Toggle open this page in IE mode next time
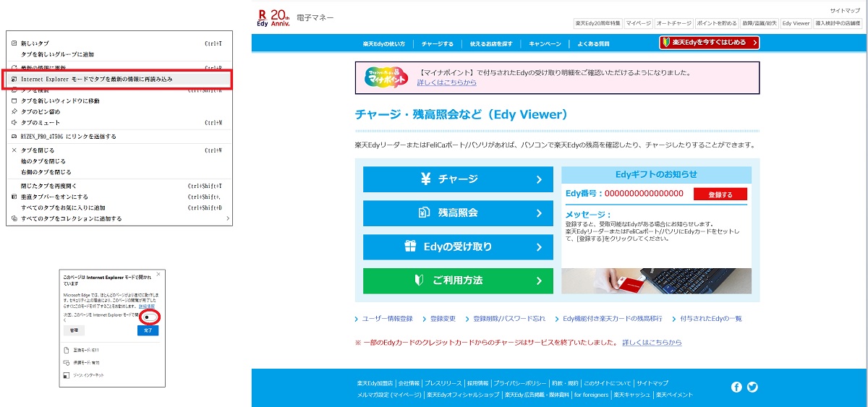This screenshot has height=407, width=868. (149, 317)
